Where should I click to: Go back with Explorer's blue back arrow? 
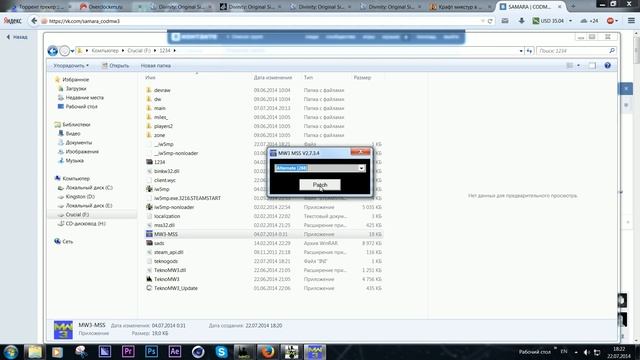[53, 51]
